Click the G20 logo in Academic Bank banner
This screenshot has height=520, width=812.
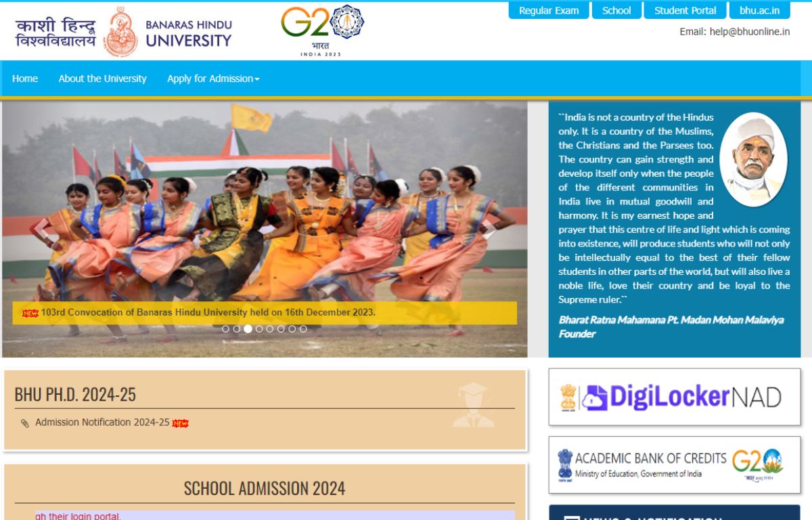pyautogui.click(x=757, y=464)
